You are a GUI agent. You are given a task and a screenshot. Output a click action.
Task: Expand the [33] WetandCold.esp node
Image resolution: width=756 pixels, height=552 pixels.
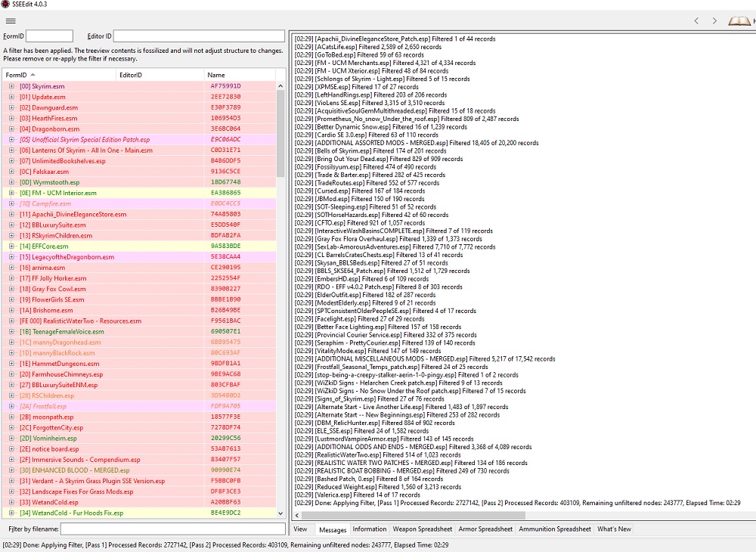pos(11,502)
